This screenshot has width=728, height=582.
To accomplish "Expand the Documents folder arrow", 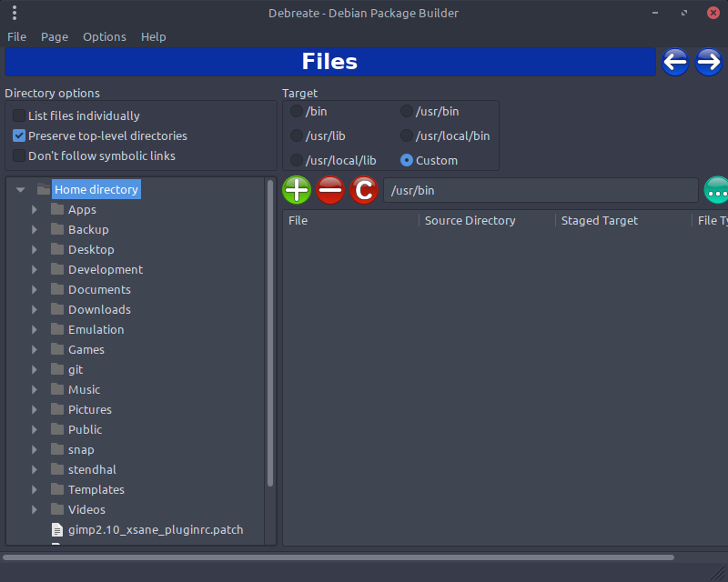I will click(x=35, y=289).
